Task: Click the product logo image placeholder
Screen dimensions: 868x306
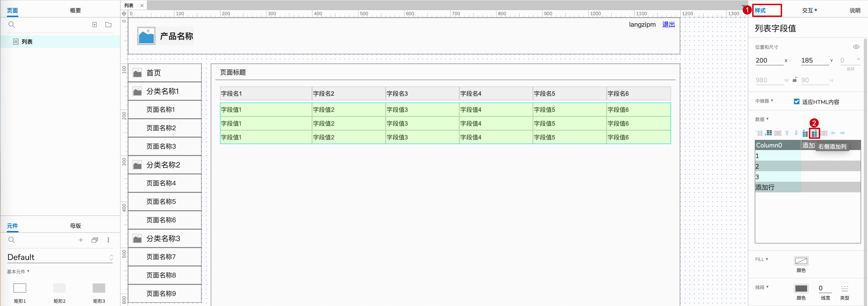Action: (x=146, y=36)
